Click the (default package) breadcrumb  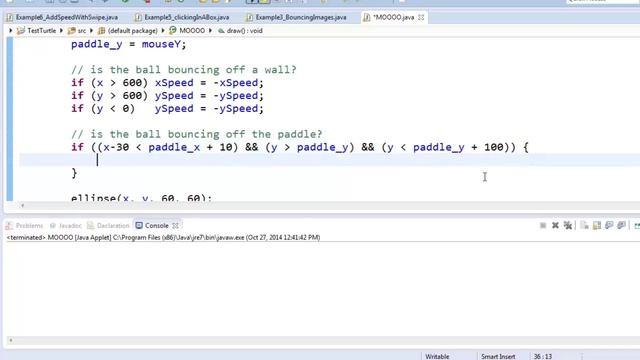tap(133, 31)
